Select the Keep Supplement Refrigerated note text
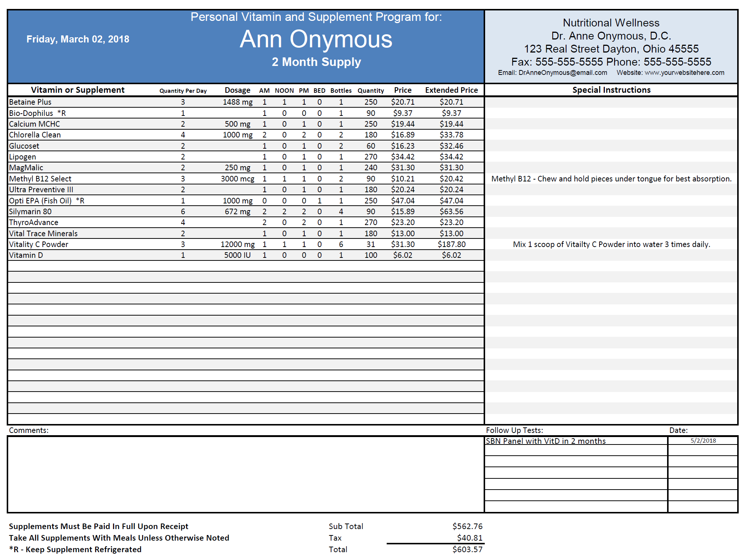 [x=75, y=549]
